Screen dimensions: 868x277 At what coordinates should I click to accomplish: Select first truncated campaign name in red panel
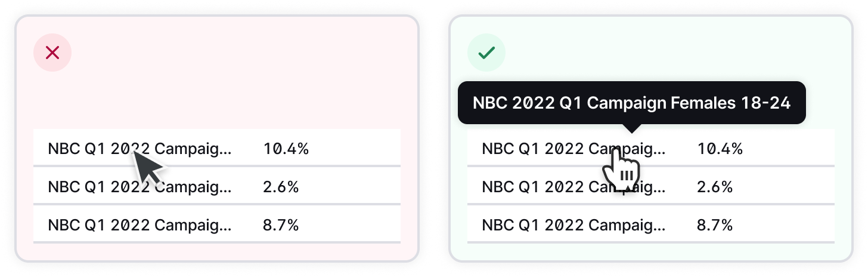coord(139,149)
